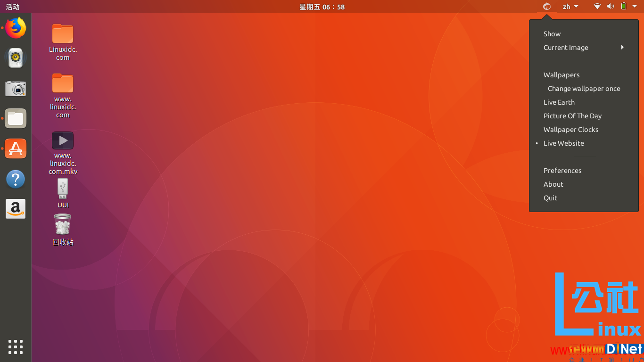Open the camera screenshot app in dock
This screenshot has width=644, height=362.
pyautogui.click(x=16, y=88)
